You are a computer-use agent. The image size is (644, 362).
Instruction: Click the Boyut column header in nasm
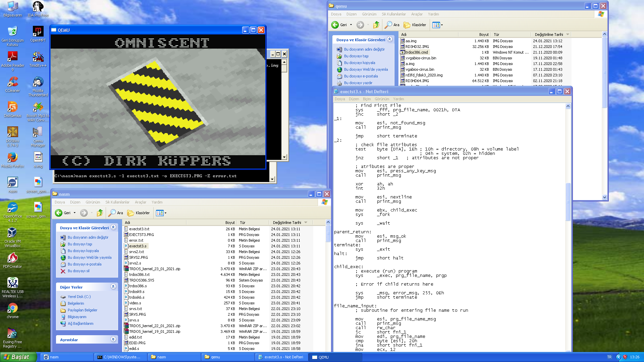(230, 223)
